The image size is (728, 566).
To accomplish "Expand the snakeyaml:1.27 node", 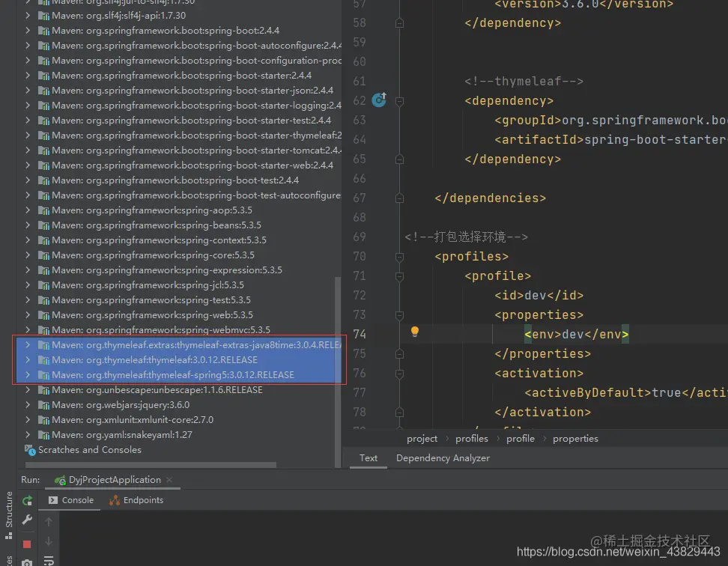I will coord(28,435).
